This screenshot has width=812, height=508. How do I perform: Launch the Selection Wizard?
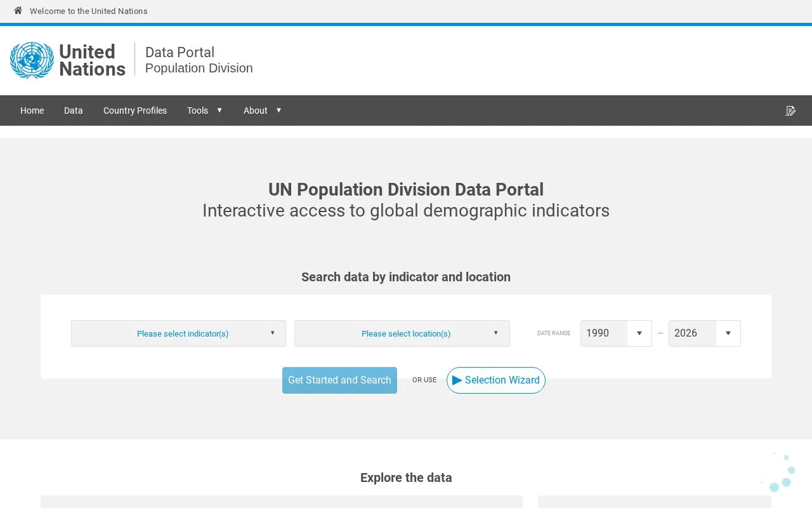tap(496, 380)
